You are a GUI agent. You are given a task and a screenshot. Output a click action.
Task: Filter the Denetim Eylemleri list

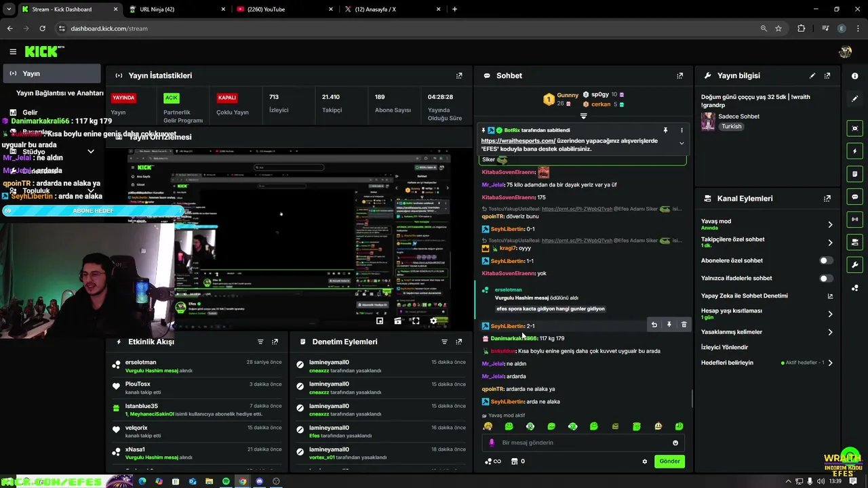445,342
